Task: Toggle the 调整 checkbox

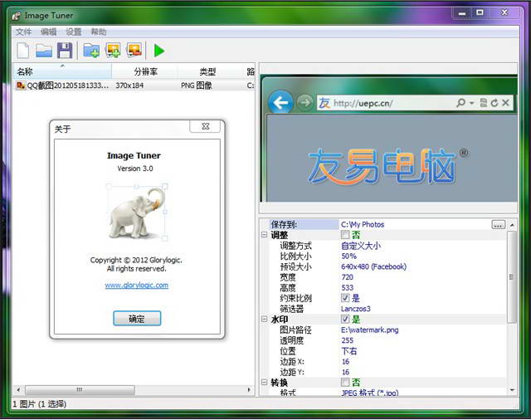Action: click(345, 235)
